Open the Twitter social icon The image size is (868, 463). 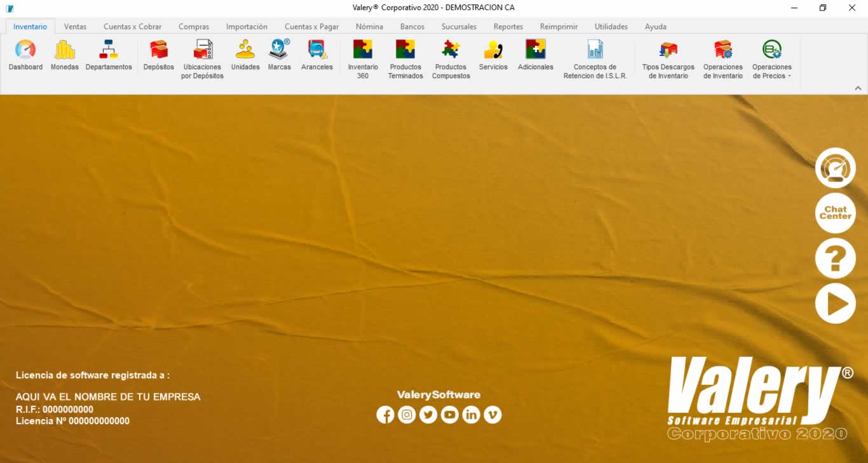pos(428,415)
